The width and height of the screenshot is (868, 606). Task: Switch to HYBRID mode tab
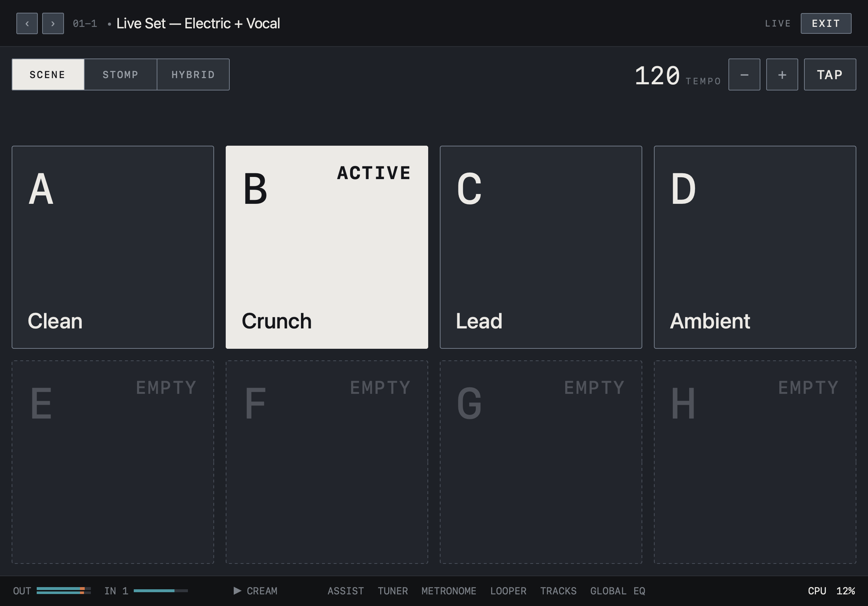(x=193, y=74)
